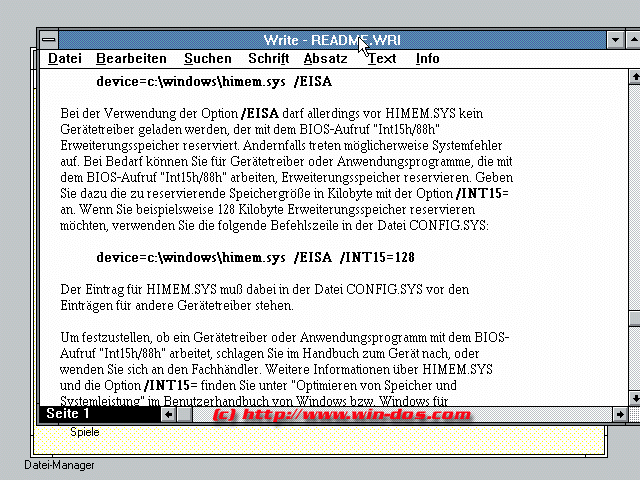Screen dimensions: 640x480
Task: Expand the Suchen menu
Action: pos(207,59)
